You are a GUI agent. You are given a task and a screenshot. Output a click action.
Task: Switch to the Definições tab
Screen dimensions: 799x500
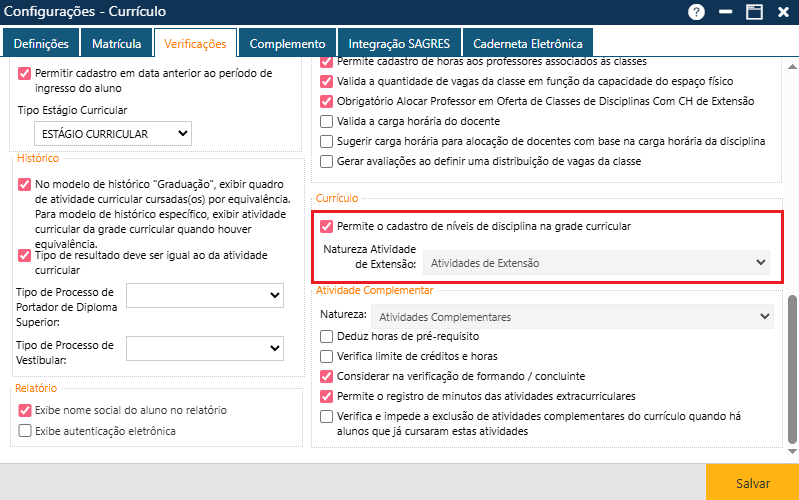[41, 44]
